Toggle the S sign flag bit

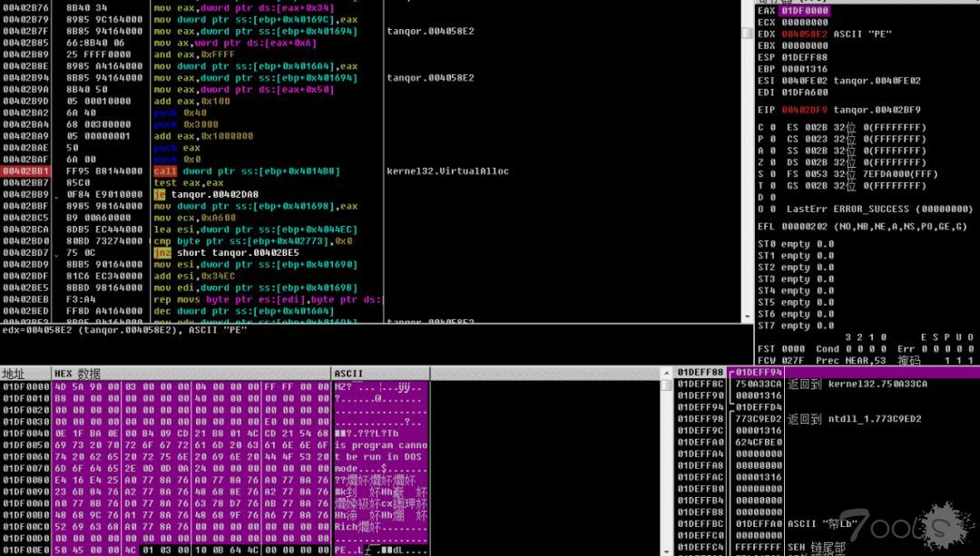click(x=772, y=174)
